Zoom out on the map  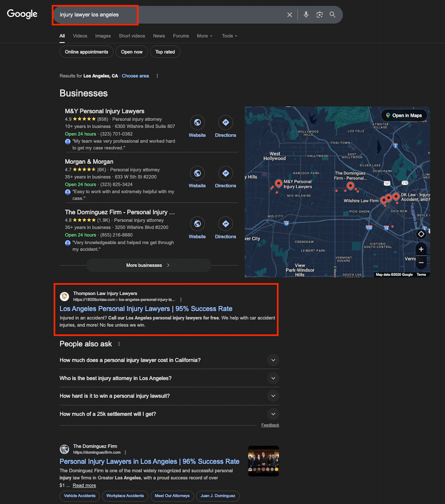coord(421,262)
